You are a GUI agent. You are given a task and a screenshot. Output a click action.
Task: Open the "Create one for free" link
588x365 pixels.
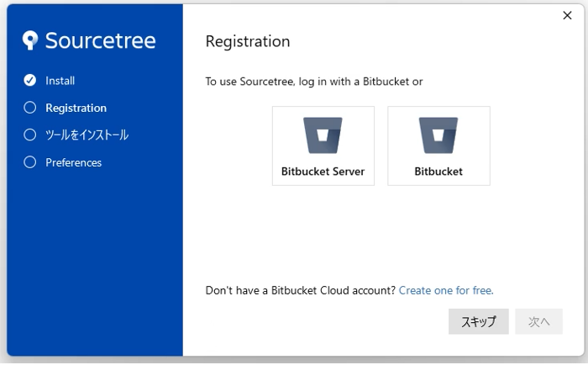tap(446, 290)
